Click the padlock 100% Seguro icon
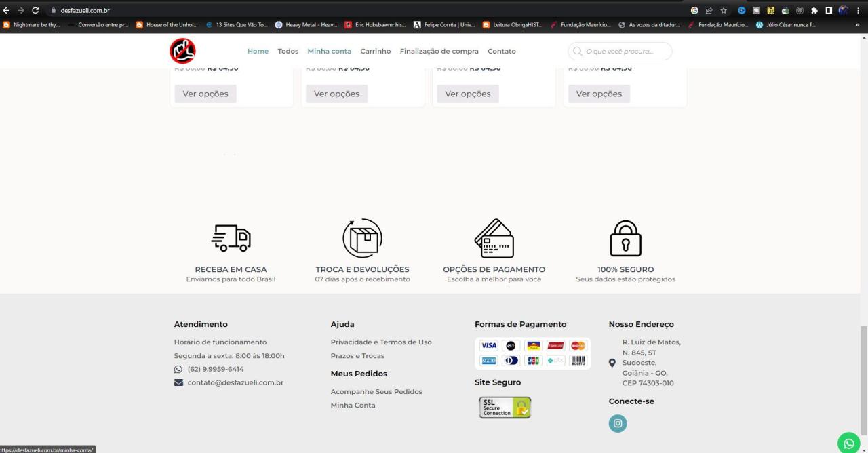 [625, 239]
